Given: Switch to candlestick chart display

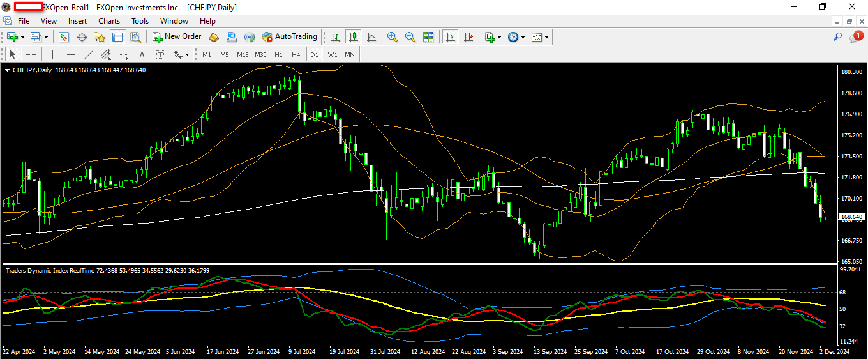Looking at the screenshot, I should pos(353,37).
